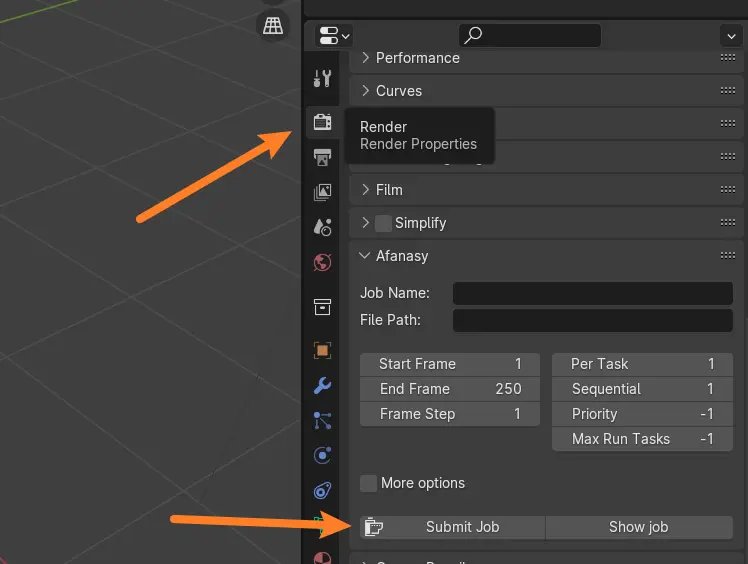Select the Render properties tab icon
Viewport: 748px width, 564px height.
tap(322, 122)
